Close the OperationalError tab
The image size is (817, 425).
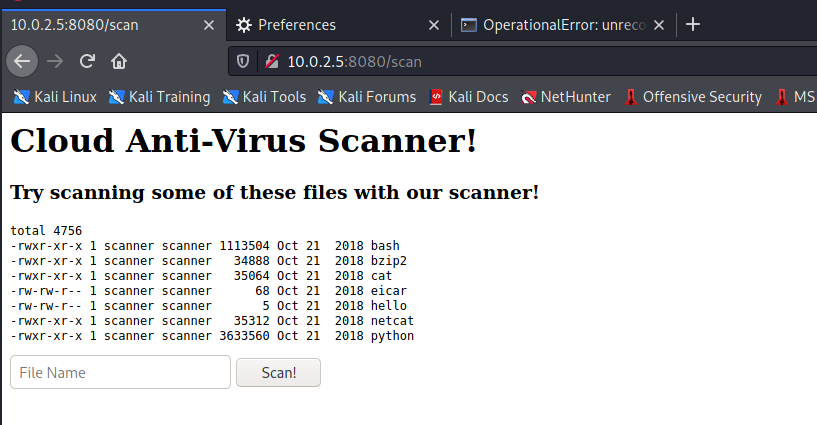(x=659, y=25)
